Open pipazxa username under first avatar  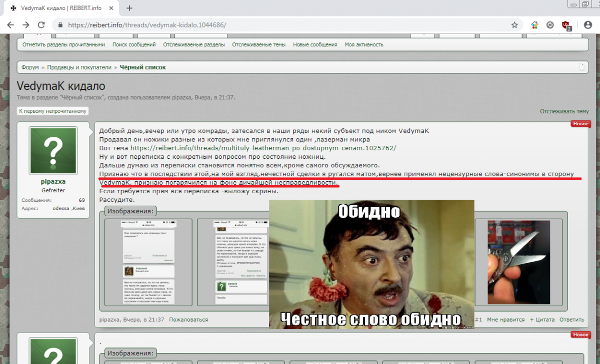[x=53, y=182]
